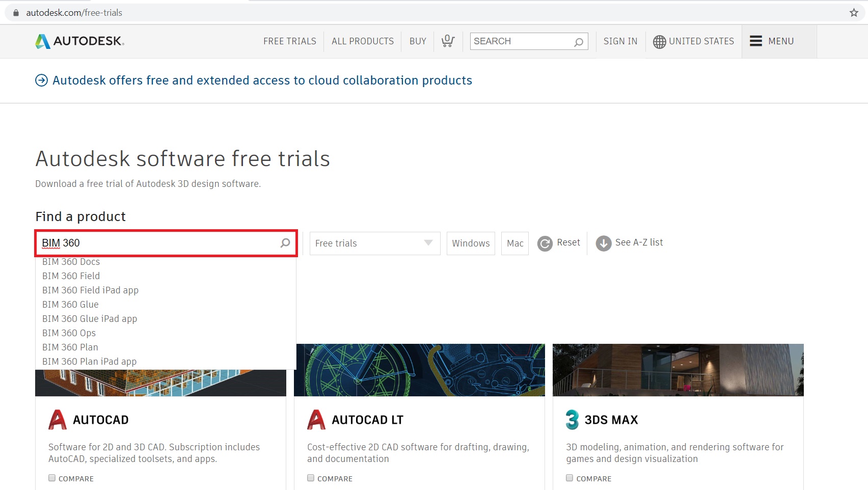Click the Reset circular arrow icon
Viewport: 868px width, 490px height.
[545, 243]
